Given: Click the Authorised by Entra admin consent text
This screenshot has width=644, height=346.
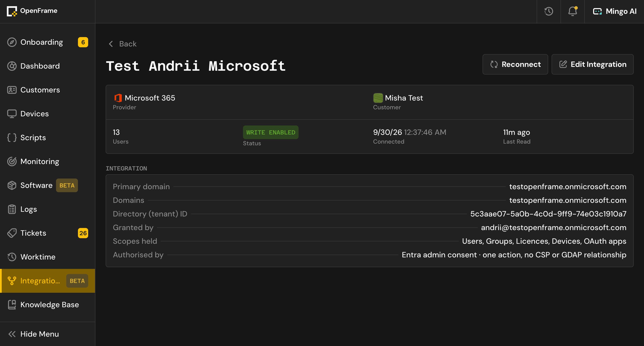Looking at the screenshot, I should (514, 255).
